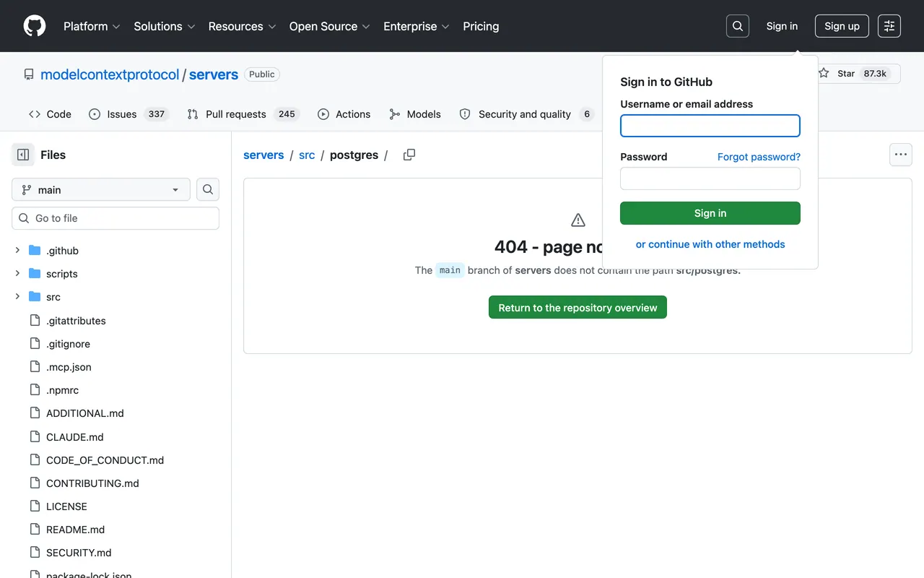This screenshot has height=578, width=924.
Task: Switch to Security and quality tab
Action: coord(527,114)
